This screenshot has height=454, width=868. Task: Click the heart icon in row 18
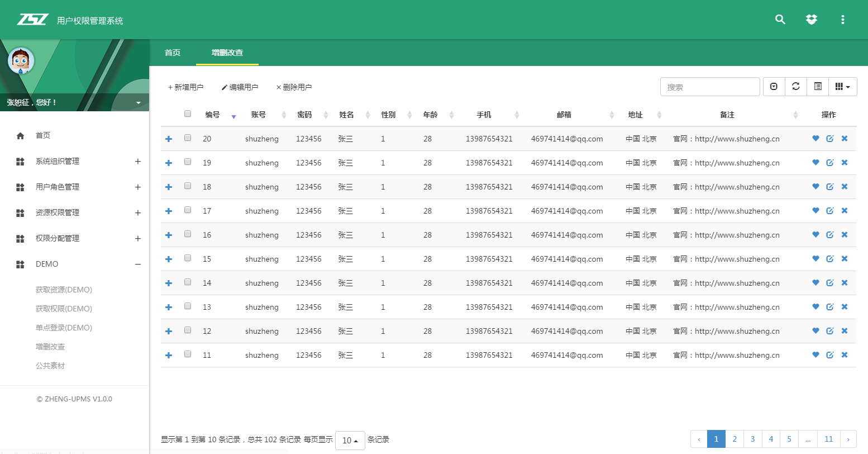pyautogui.click(x=815, y=186)
